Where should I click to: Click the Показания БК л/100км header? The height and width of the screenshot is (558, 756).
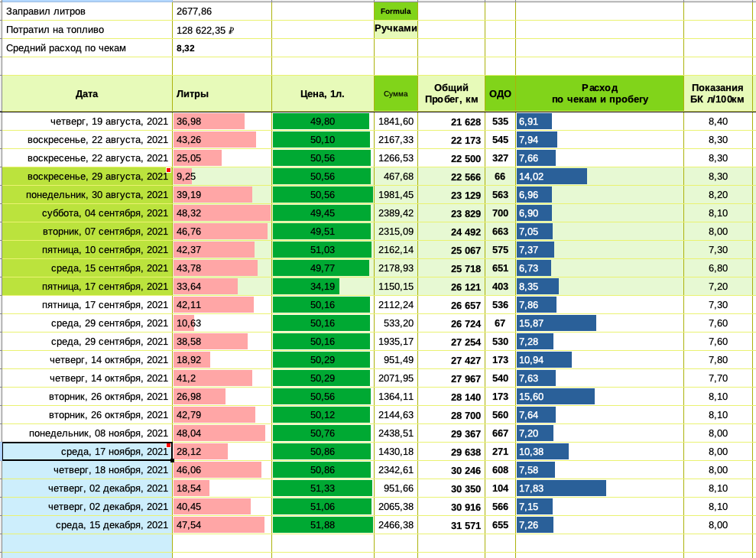(x=717, y=94)
